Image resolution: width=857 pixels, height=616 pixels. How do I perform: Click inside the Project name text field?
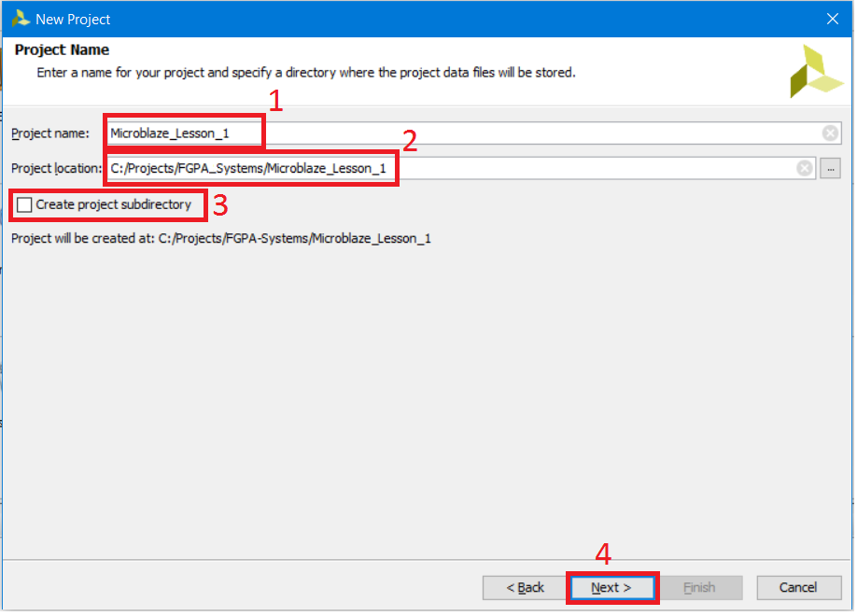(x=467, y=133)
